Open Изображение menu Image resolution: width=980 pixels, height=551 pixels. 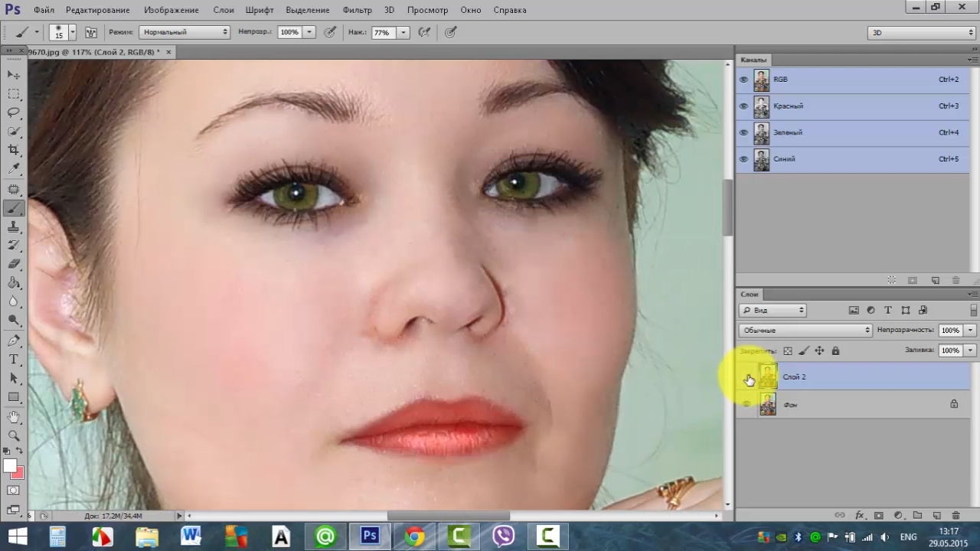tap(171, 10)
